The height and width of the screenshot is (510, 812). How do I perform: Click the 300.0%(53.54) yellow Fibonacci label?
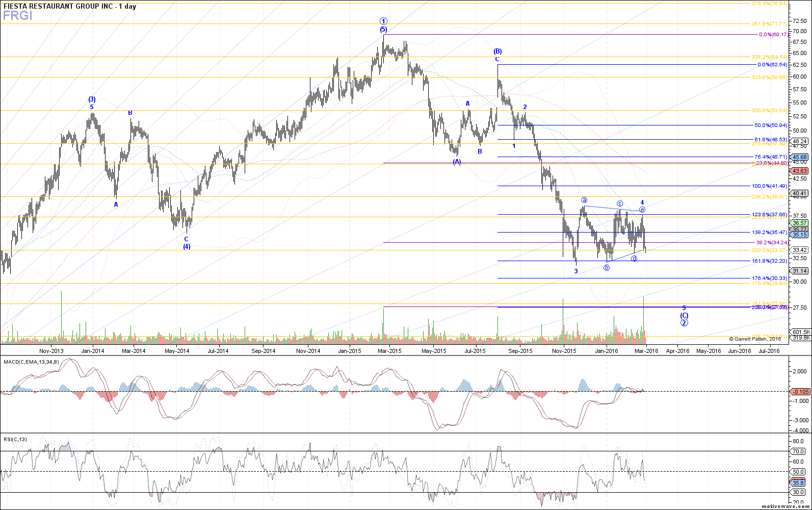770,110
